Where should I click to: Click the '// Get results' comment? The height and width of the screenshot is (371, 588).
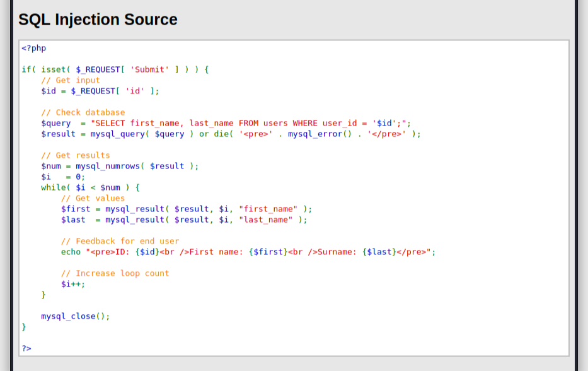[76, 155]
